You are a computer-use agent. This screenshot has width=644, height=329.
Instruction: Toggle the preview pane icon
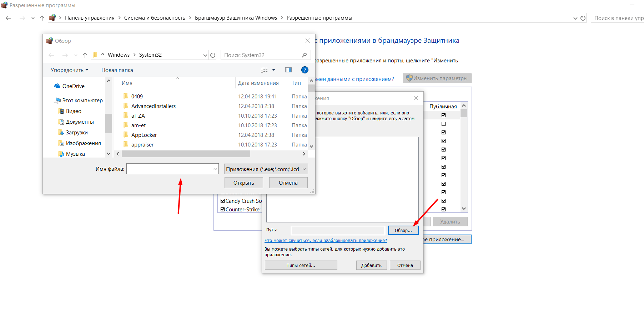288,70
